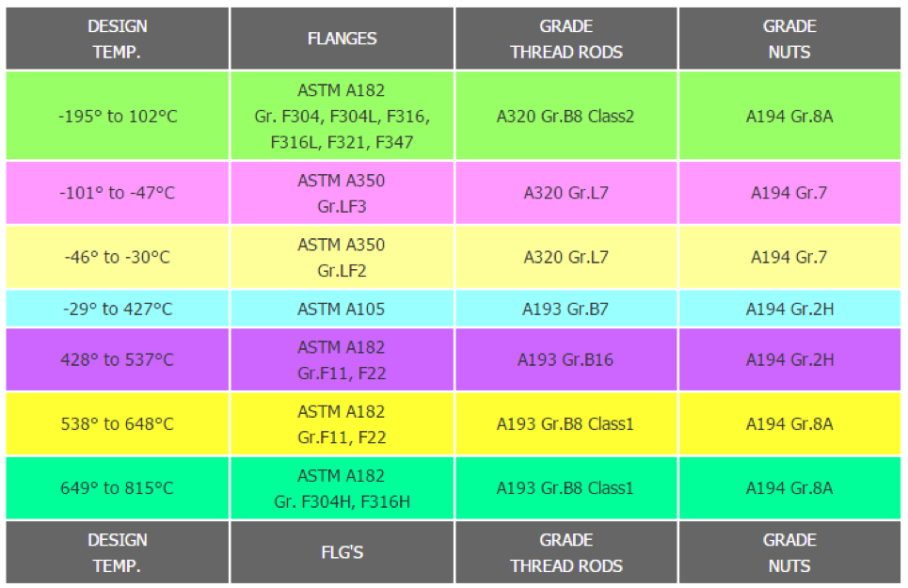Click the Gr. F304H, F316H flanges cell
Viewport: 908px width, 588px height.
click(x=342, y=488)
